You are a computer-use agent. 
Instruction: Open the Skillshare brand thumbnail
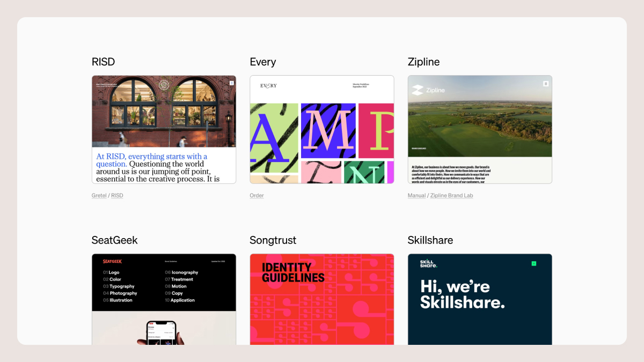pyautogui.click(x=480, y=299)
